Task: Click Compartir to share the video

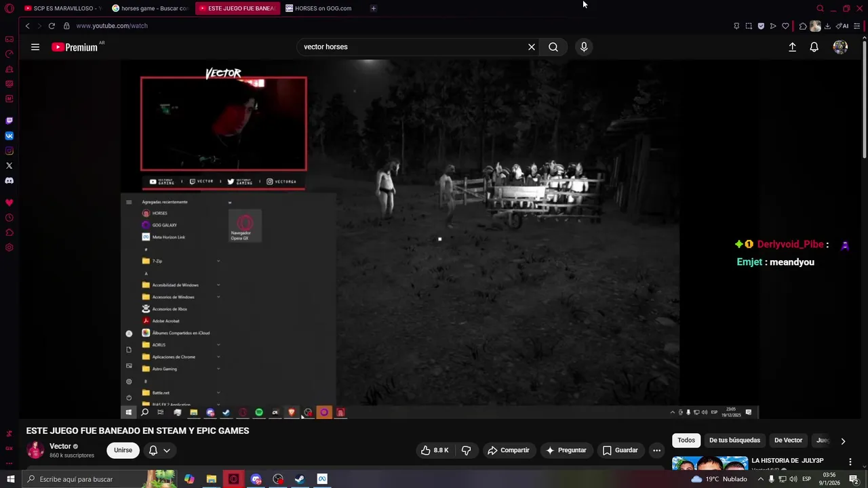Action: pos(509,450)
